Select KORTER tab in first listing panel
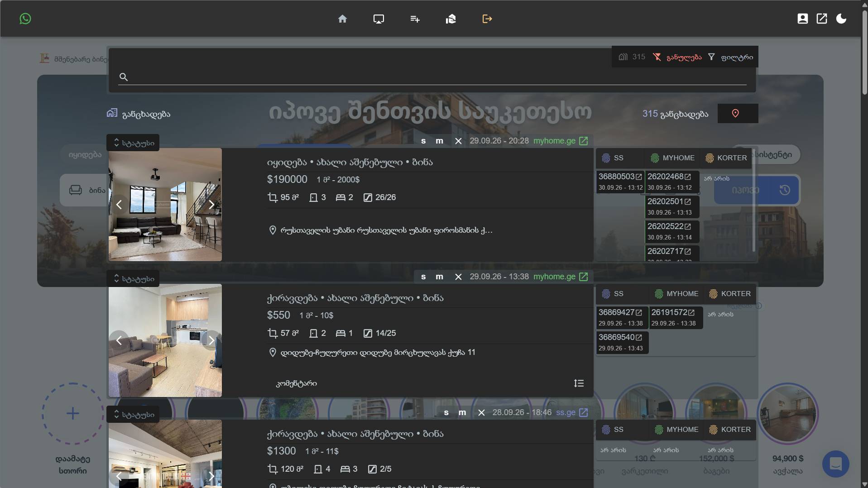The image size is (868, 488). coord(726,158)
